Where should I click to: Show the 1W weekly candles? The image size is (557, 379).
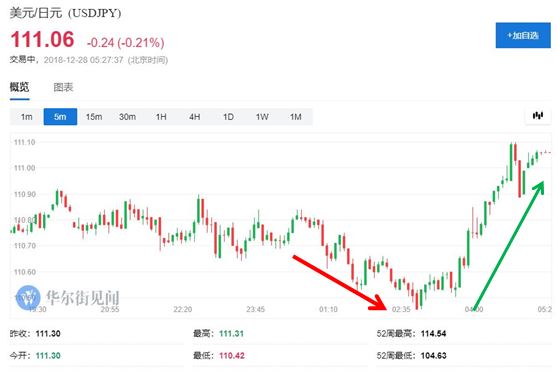point(262,117)
